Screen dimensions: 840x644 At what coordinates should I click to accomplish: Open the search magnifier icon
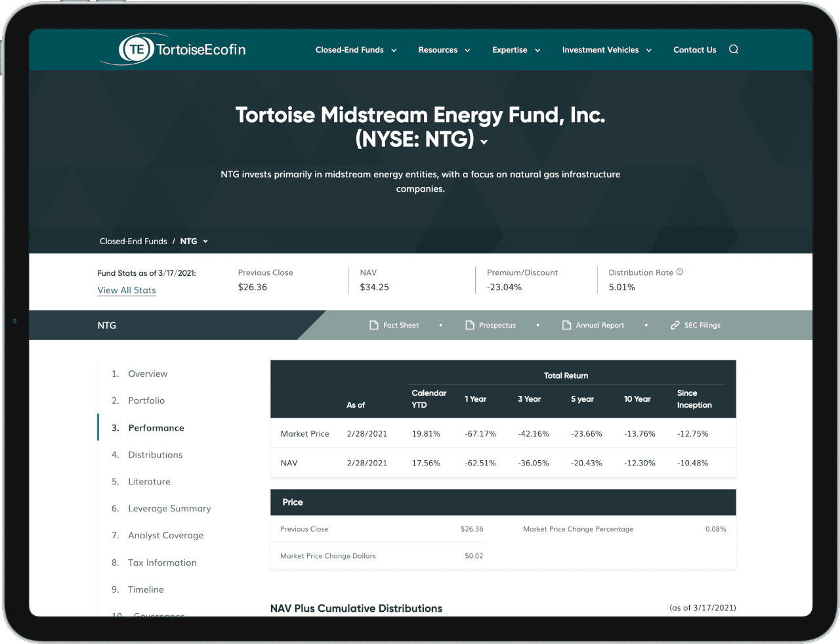(734, 49)
